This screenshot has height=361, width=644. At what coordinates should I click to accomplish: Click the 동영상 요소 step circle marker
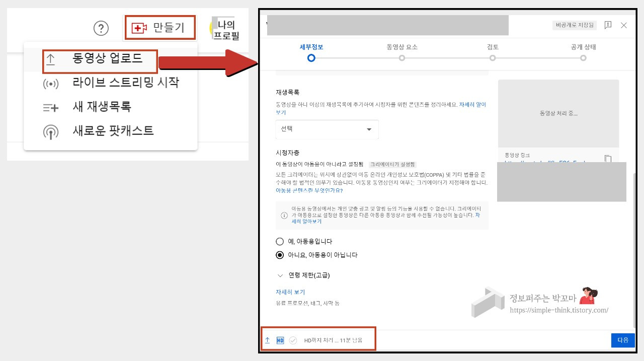tap(402, 58)
